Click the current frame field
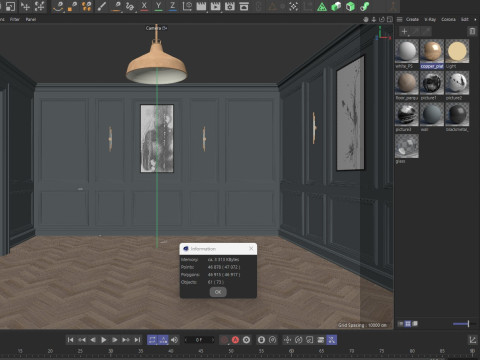The width and height of the screenshot is (480, 360). coord(199,340)
